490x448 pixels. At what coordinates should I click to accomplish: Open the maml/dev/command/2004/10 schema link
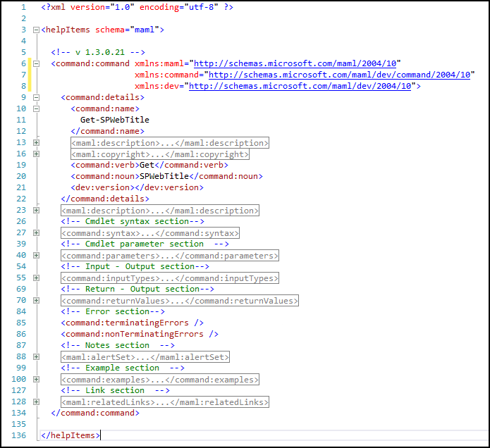(x=339, y=75)
